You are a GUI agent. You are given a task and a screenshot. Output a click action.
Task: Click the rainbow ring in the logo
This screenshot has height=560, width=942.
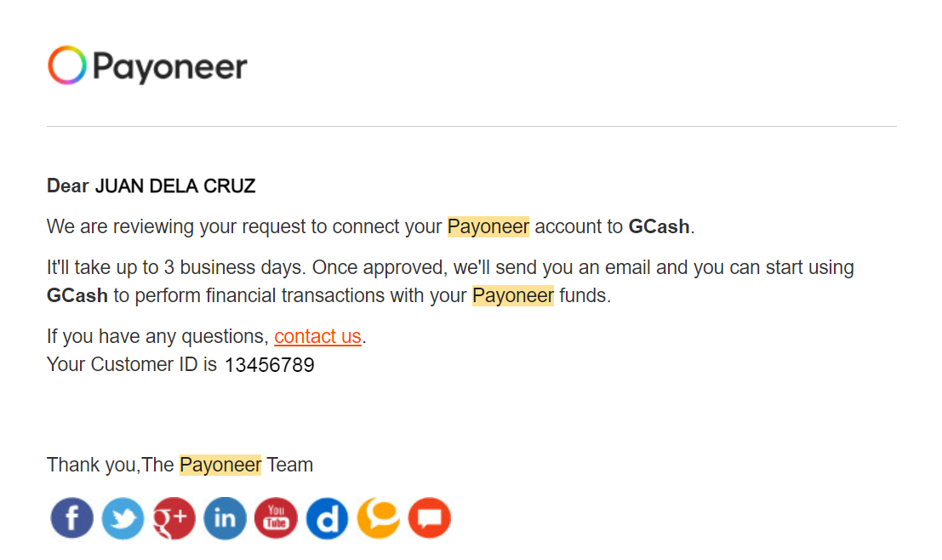click(67, 65)
